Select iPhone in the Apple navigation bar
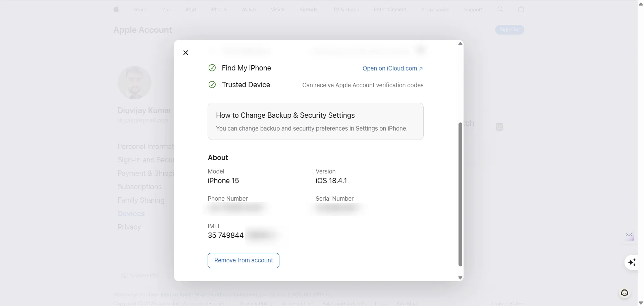 (x=218, y=9)
